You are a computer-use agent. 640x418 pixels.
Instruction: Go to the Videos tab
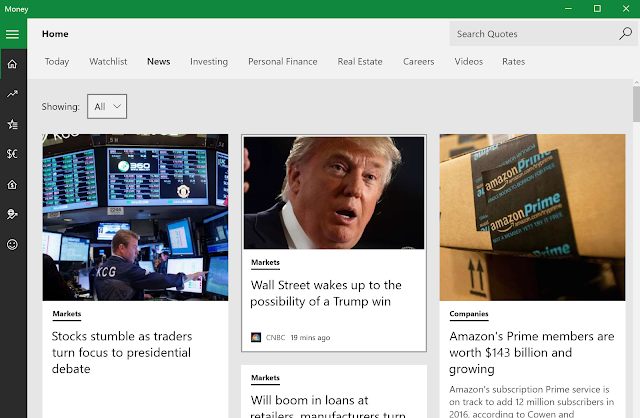[469, 62]
